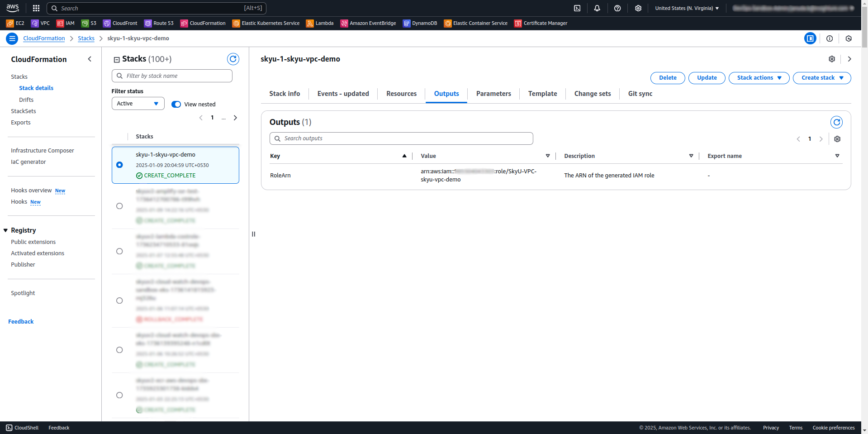The width and height of the screenshot is (868, 434).
Task: Focus the Filter by stack name field
Action: [x=172, y=76]
